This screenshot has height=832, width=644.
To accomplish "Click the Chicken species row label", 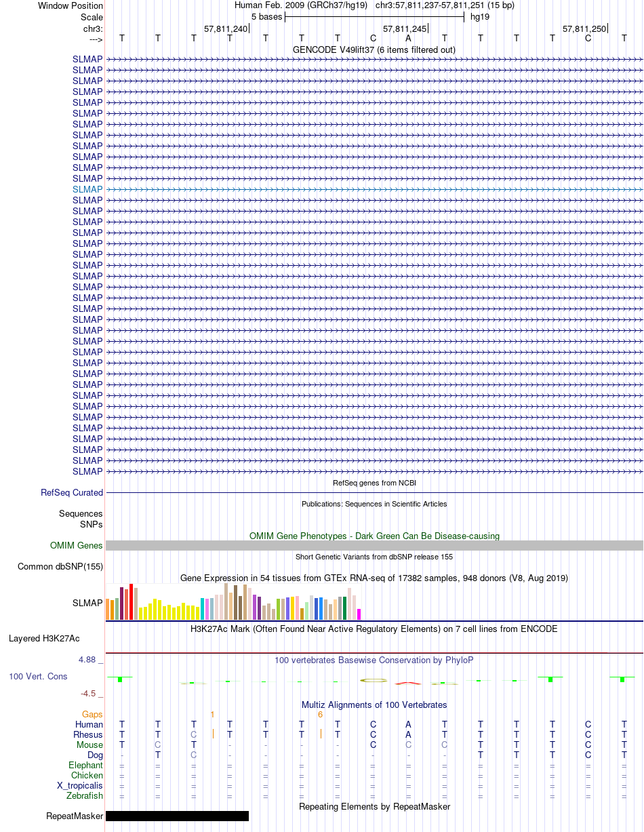I will 87,776.
